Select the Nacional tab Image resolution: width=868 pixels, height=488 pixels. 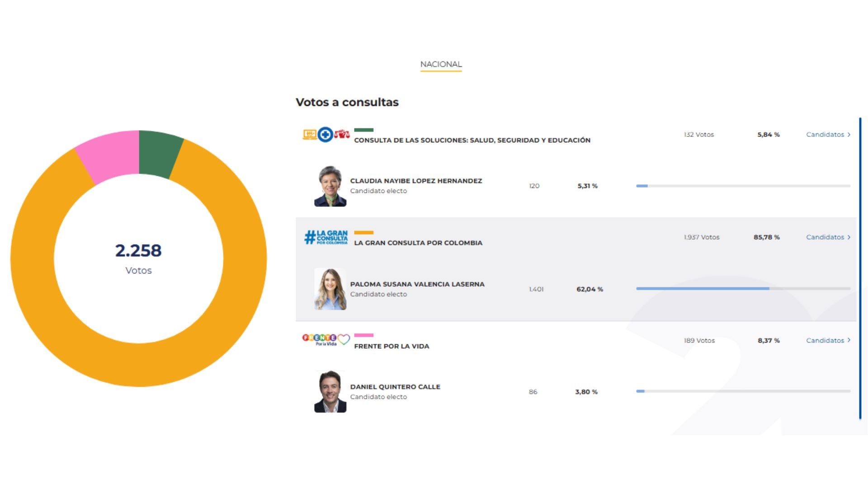[440, 64]
